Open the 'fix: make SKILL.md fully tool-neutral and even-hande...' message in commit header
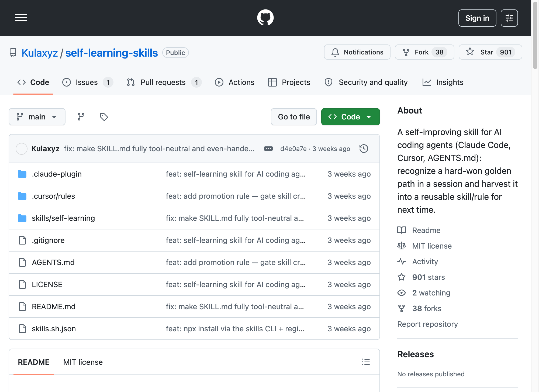 159,149
